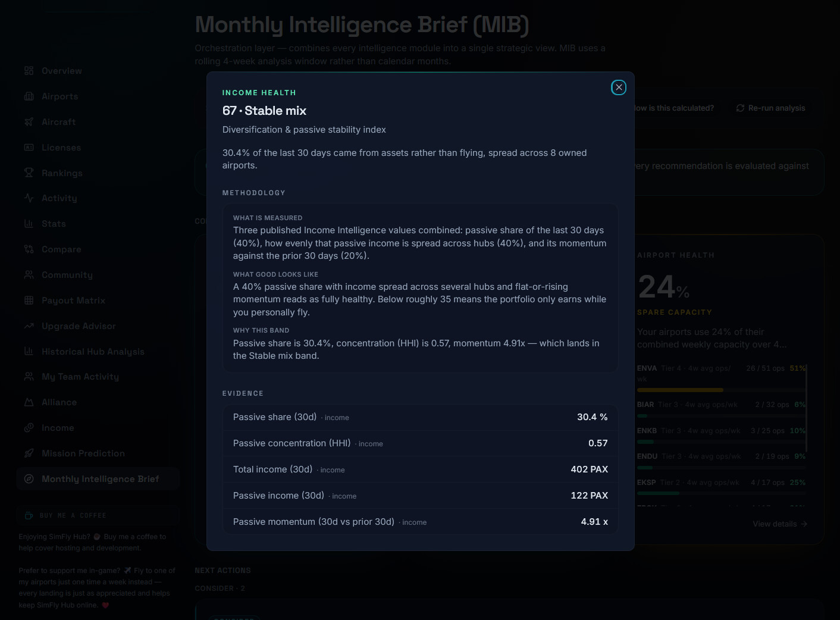Open the Overview page
840x620 pixels.
98,71
